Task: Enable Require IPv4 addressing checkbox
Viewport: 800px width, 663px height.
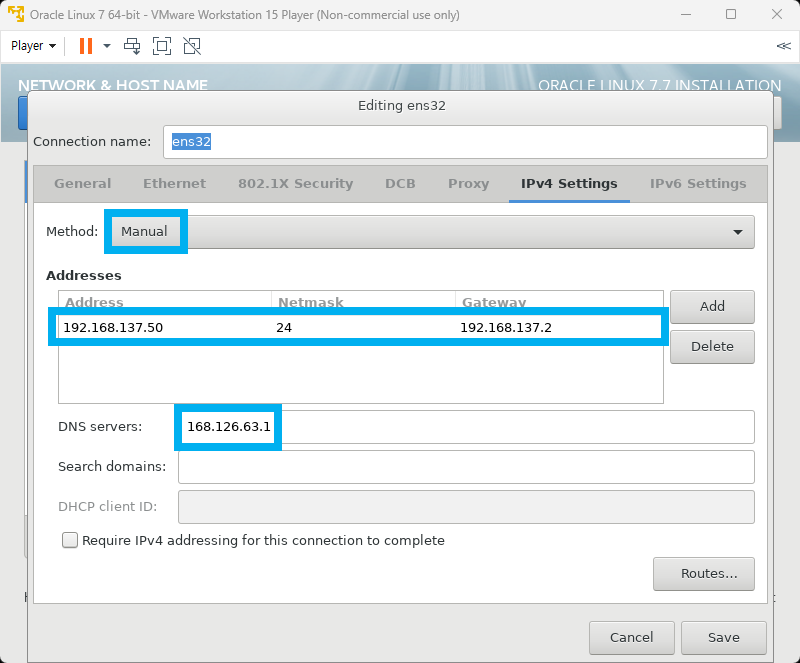Action: (x=70, y=540)
